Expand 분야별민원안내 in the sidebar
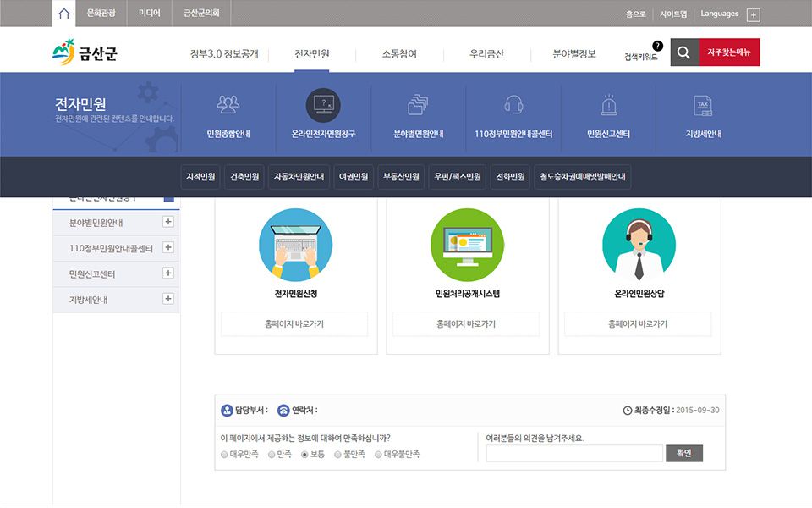Screen dimensions: 812x508 click(x=168, y=223)
